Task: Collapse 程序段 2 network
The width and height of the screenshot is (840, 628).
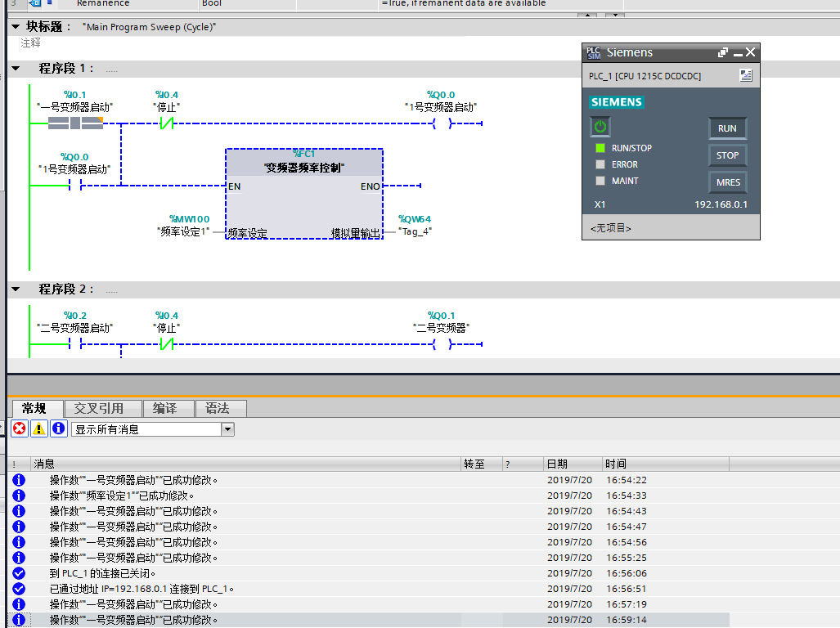Action: (x=16, y=289)
